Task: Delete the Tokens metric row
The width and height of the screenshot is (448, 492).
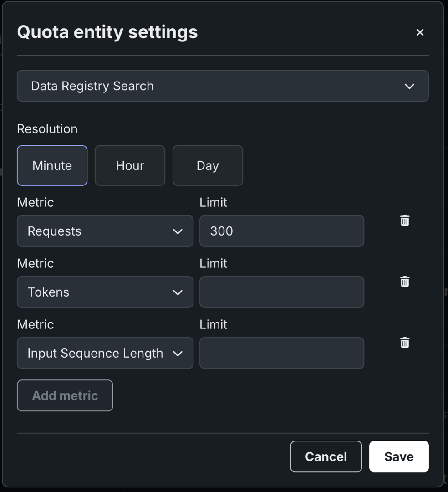Action: tap(405, 282)
